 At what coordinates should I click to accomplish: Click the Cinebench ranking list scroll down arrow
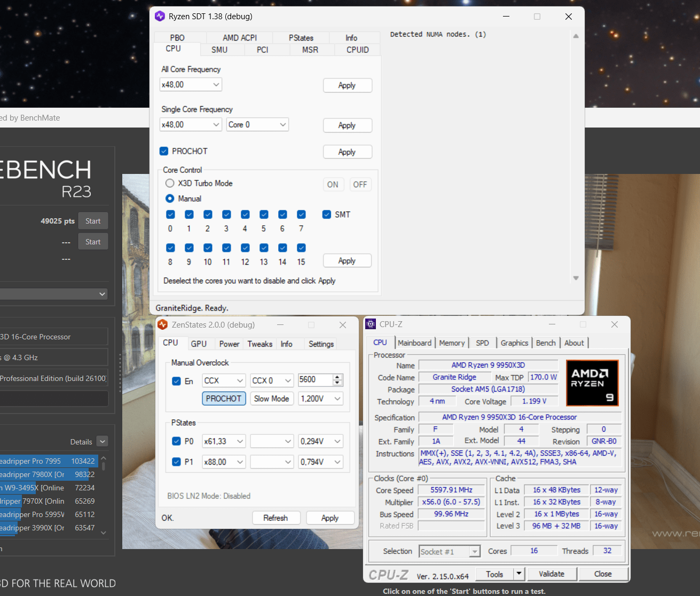[x=104, y=533]
